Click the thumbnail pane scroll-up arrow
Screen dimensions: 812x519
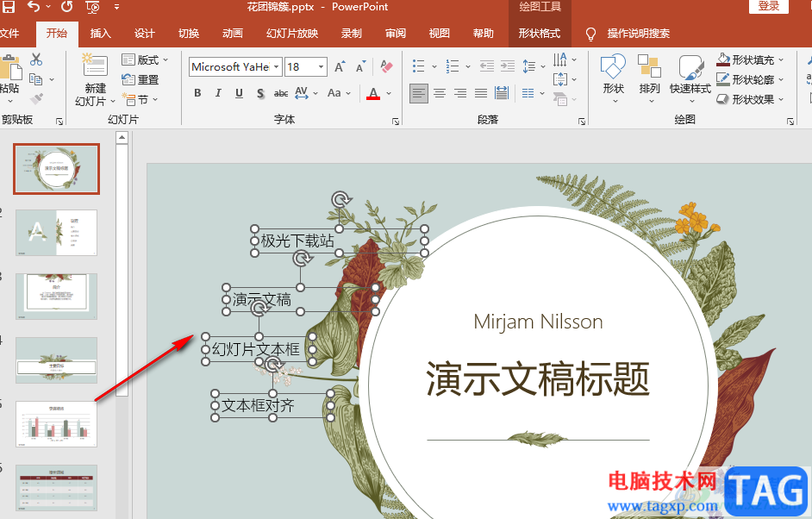tap(122, 138)
